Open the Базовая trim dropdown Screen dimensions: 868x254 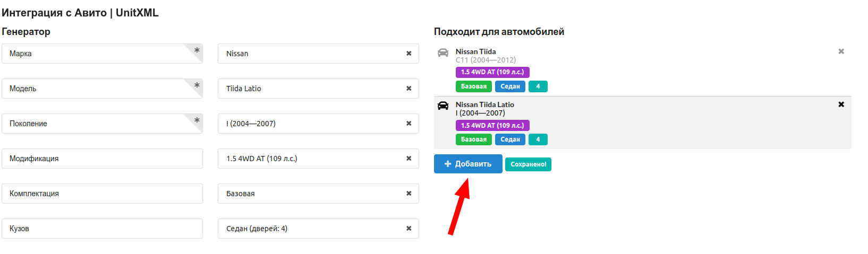pos(318,194)
